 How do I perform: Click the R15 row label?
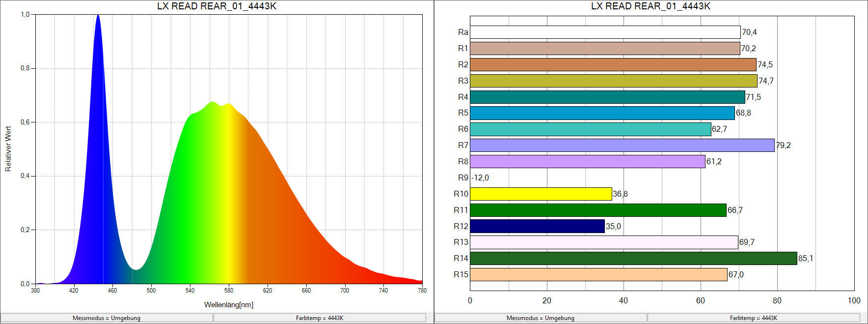click(x=461, y=274)
